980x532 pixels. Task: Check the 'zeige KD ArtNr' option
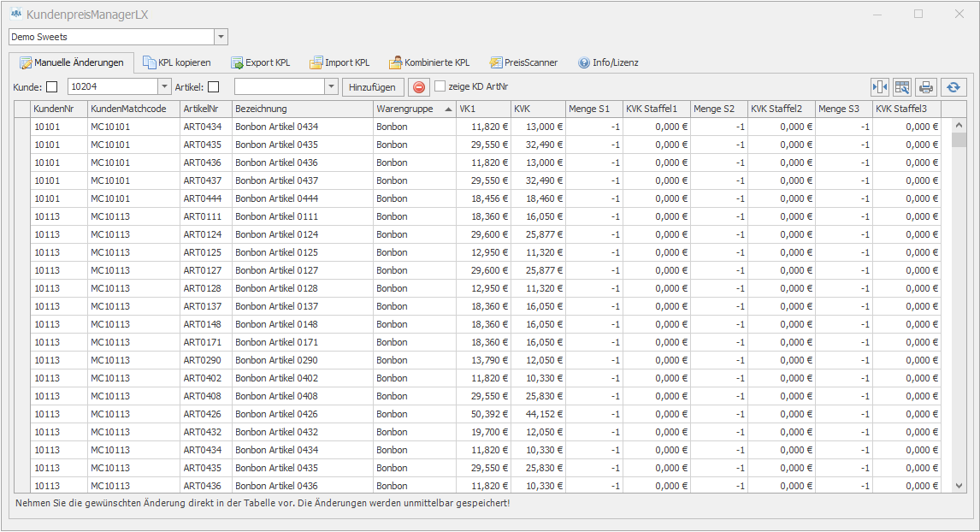coord(440,86)
